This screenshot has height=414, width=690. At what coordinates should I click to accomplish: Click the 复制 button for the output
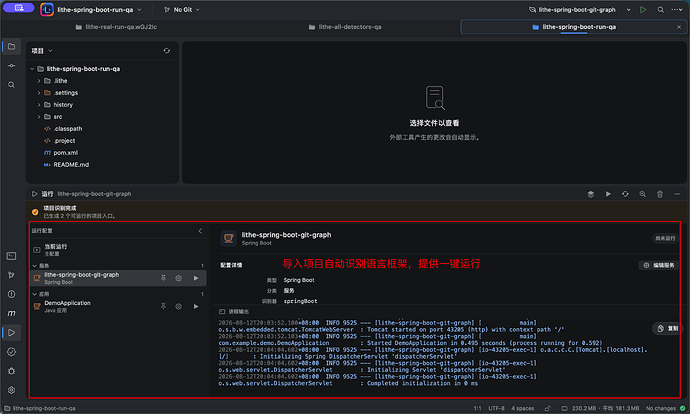[668, 328]
